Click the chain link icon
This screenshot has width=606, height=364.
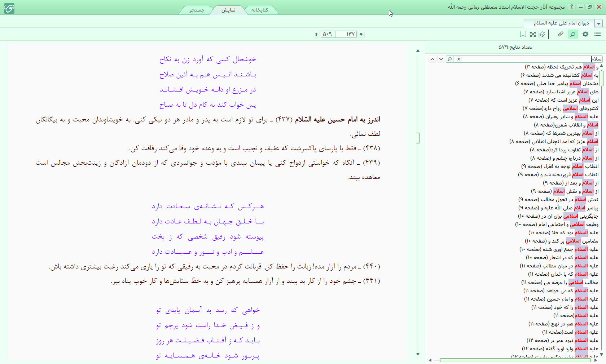point(561,34)
